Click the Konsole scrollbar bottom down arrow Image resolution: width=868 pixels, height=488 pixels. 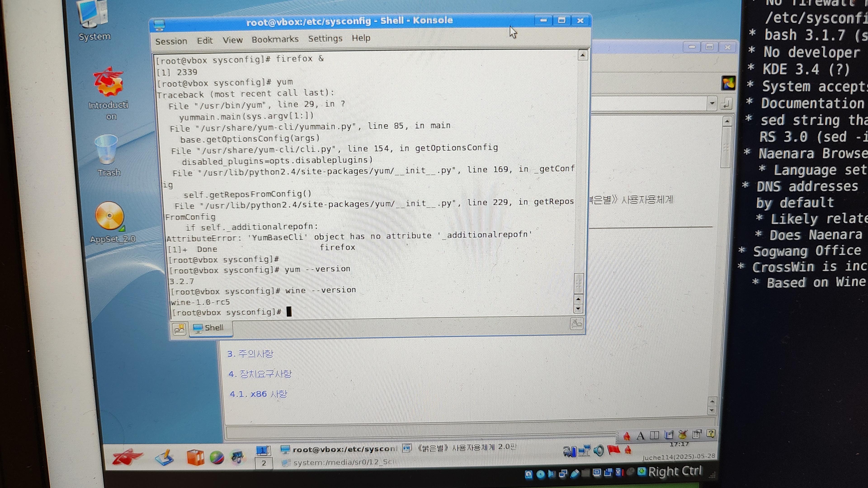[578, 308]
